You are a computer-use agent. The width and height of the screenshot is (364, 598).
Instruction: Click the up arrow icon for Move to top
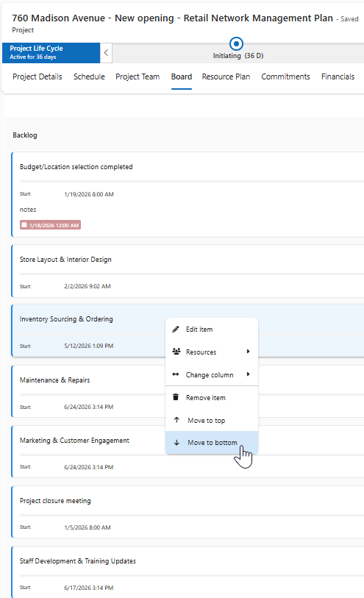point(176,420)
